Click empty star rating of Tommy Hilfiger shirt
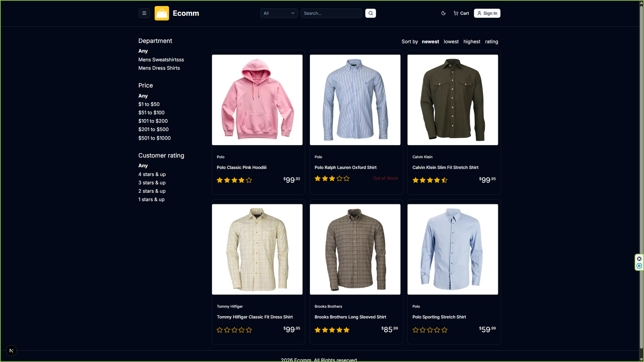The image size is (644, 362). 234,330
